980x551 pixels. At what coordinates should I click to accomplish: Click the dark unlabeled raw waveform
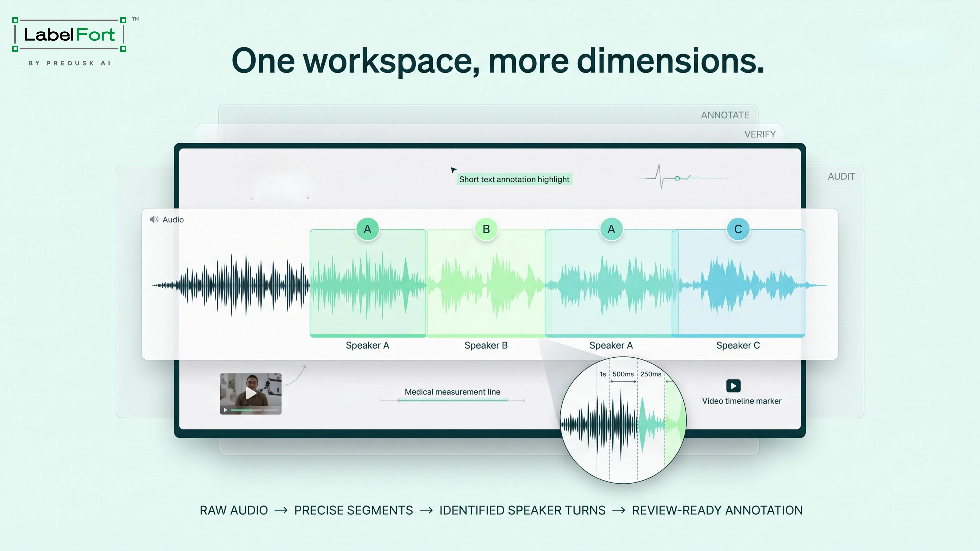[x=231, y=285]
